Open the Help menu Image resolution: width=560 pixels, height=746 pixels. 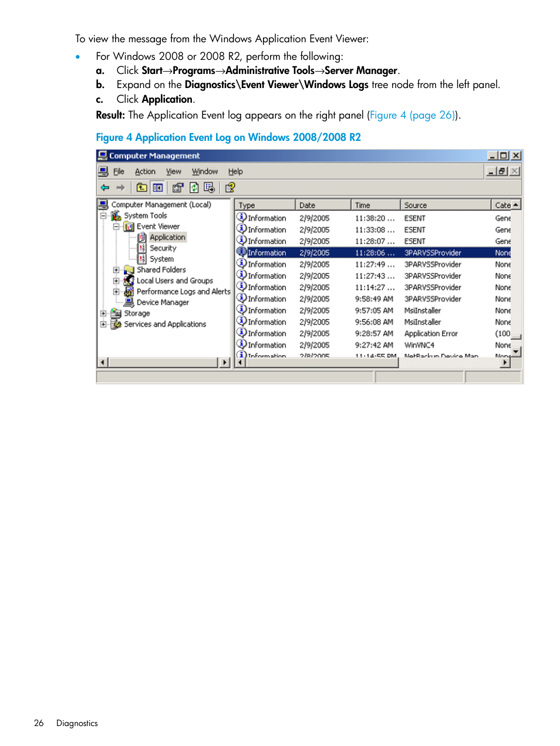[235, 171]
